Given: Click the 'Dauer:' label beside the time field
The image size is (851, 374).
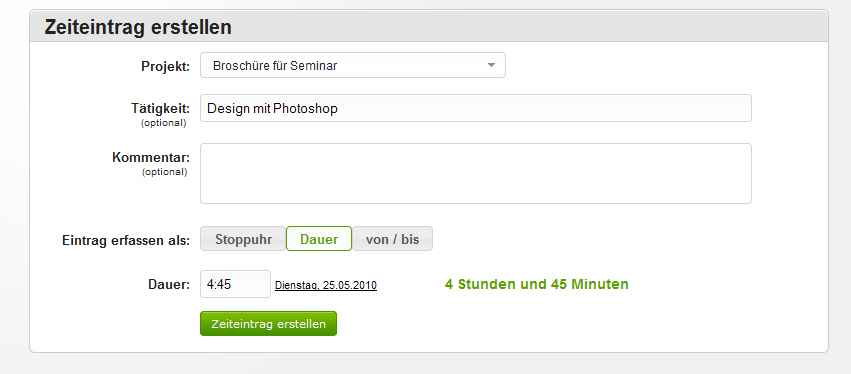Looking at the screenshot, I should coord(169,284).
